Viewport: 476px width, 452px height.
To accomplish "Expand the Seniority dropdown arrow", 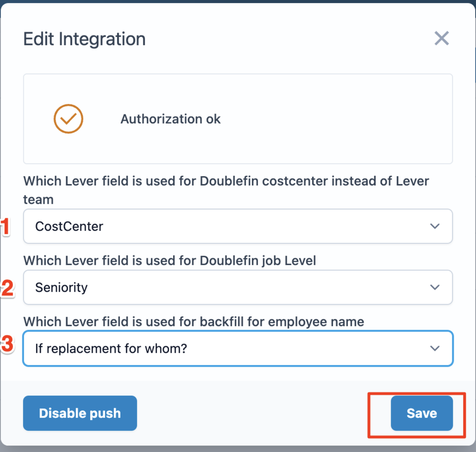I will tap(435, 288).
